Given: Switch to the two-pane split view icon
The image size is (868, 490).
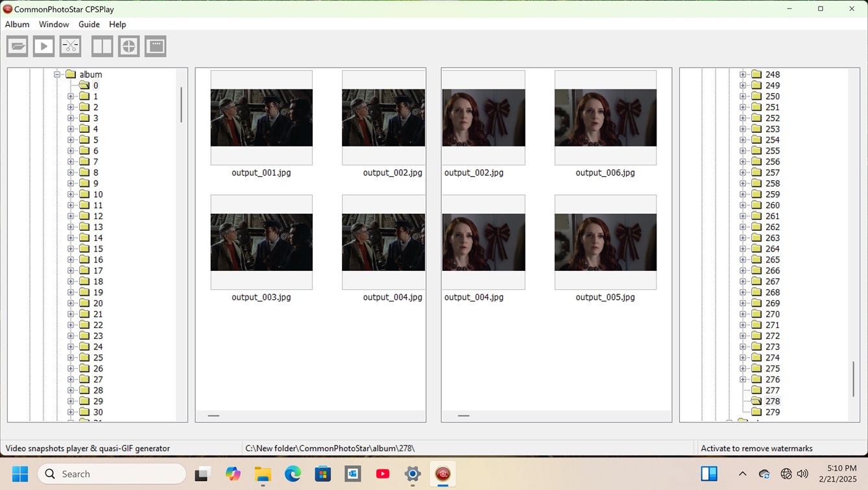Looking at the screenshot, I should [x=102, y=47].
